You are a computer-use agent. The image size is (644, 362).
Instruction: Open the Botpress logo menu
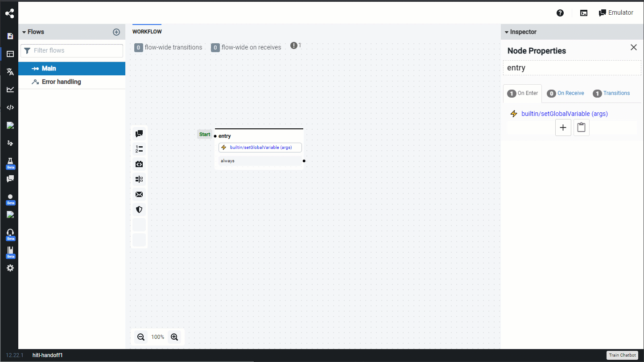click(x=9, y=13)
